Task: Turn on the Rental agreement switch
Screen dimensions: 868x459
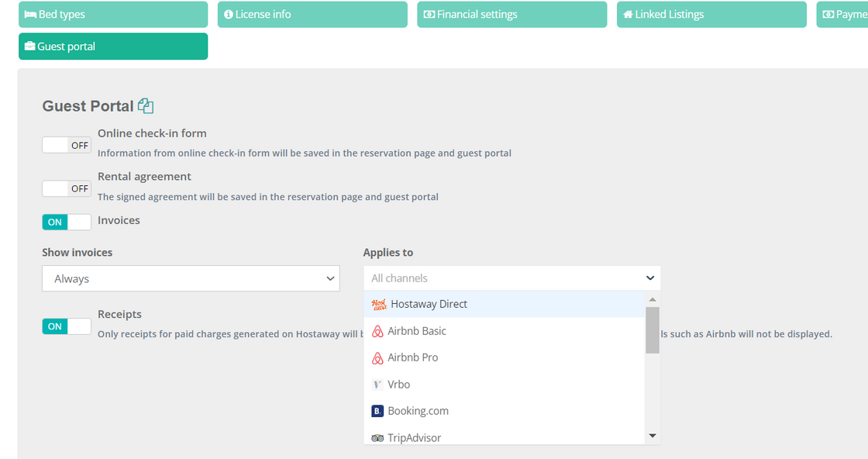Action: [67, 188]
